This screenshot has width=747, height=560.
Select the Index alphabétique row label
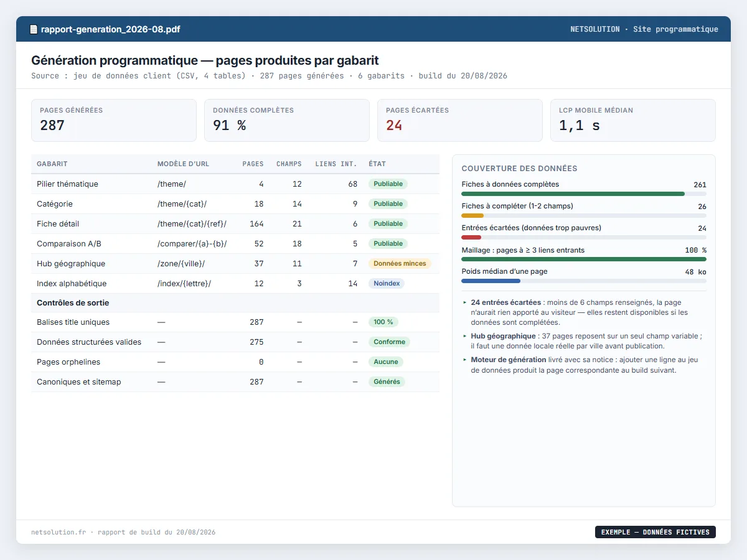click(x=72, y=284)
